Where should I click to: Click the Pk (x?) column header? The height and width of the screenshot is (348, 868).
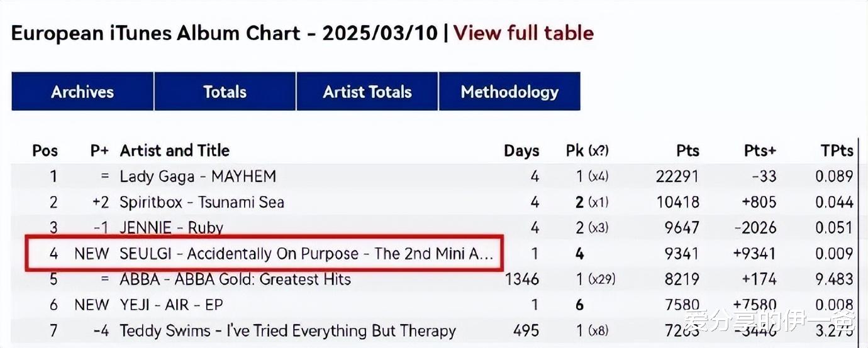[x=587, y=151]
